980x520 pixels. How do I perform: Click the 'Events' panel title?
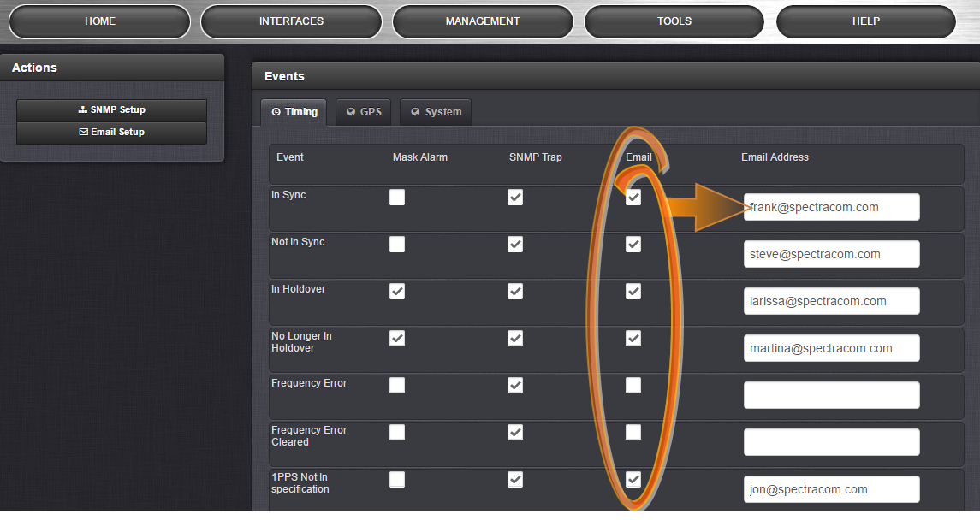pyautogui.click(x=284, y=76)
